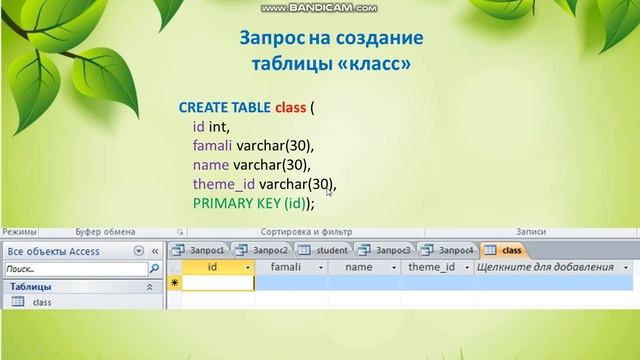Click the select-all corner of datasheet
Viewport: 640px width, 360px height.
[x=175, y=267]
